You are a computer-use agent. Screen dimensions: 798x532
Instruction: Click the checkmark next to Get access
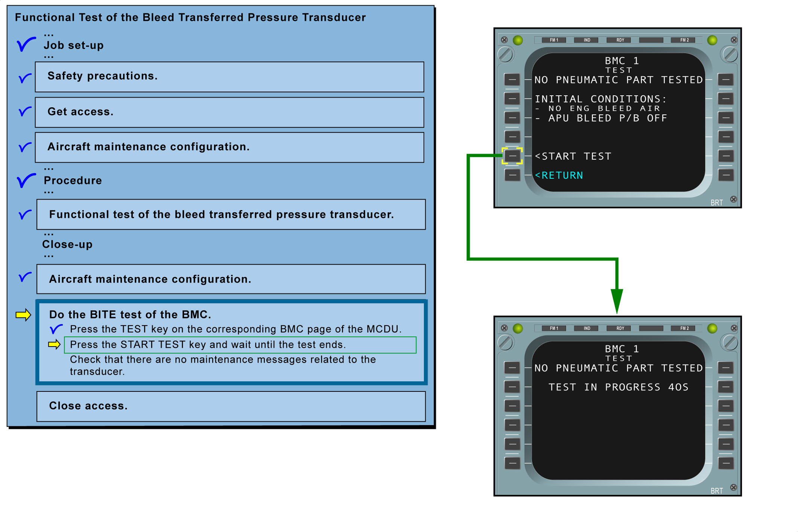(25, 111)
